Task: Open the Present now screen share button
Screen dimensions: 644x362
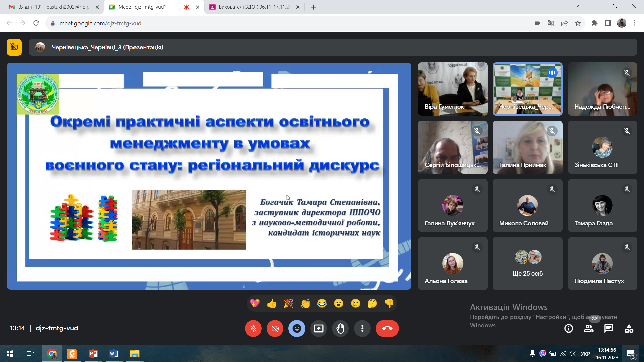Action: click(319, 328)
